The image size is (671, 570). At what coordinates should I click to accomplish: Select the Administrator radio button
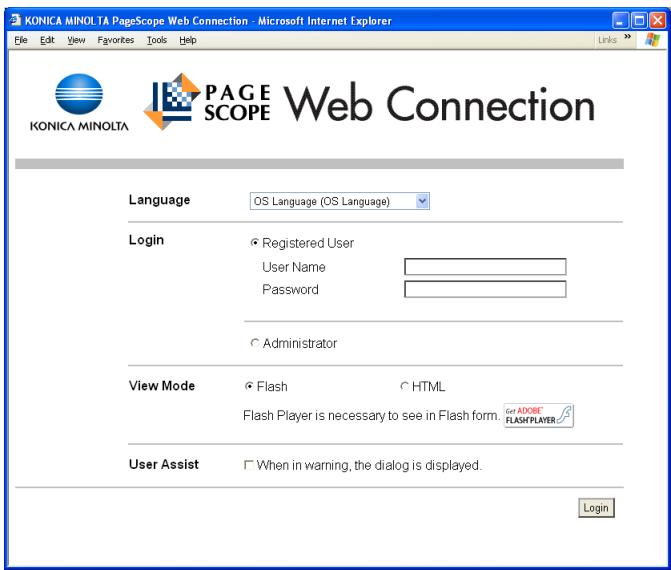coord(255,343)
